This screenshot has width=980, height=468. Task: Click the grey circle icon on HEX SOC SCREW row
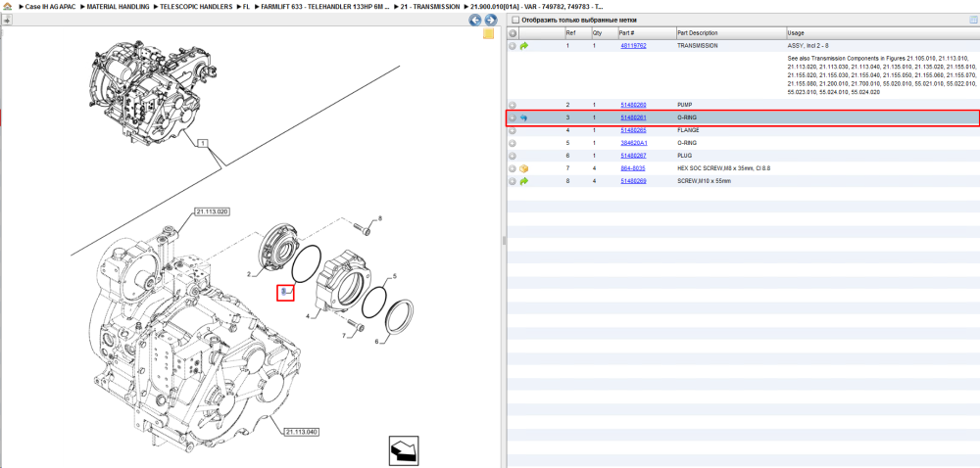click(x=513, y=168)
